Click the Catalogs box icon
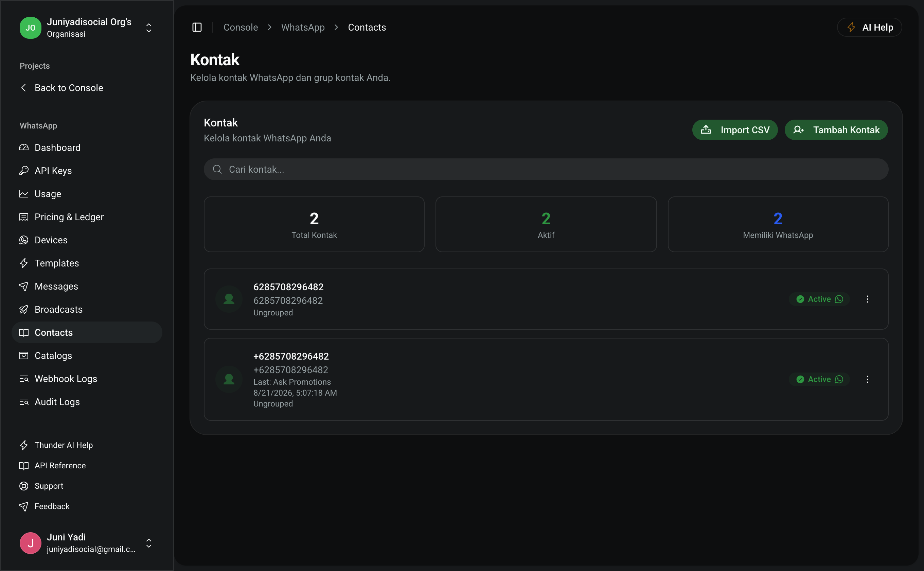924x571 pixels. coord(24,356)
